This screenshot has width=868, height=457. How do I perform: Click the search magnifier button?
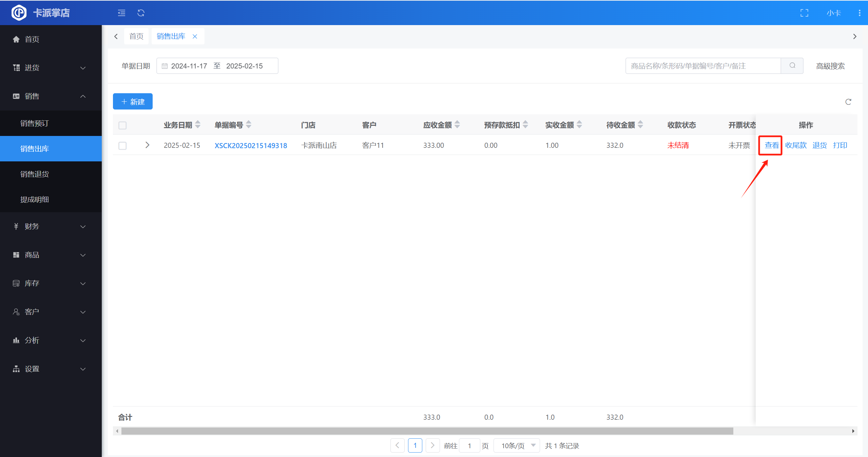pos(792,66)
